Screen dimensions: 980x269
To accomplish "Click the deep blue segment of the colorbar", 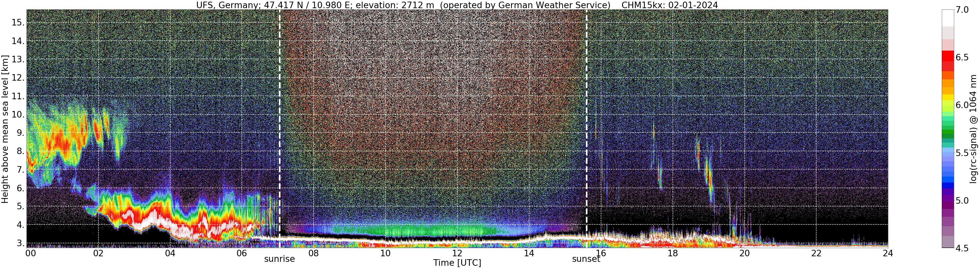I will point(948,186).
